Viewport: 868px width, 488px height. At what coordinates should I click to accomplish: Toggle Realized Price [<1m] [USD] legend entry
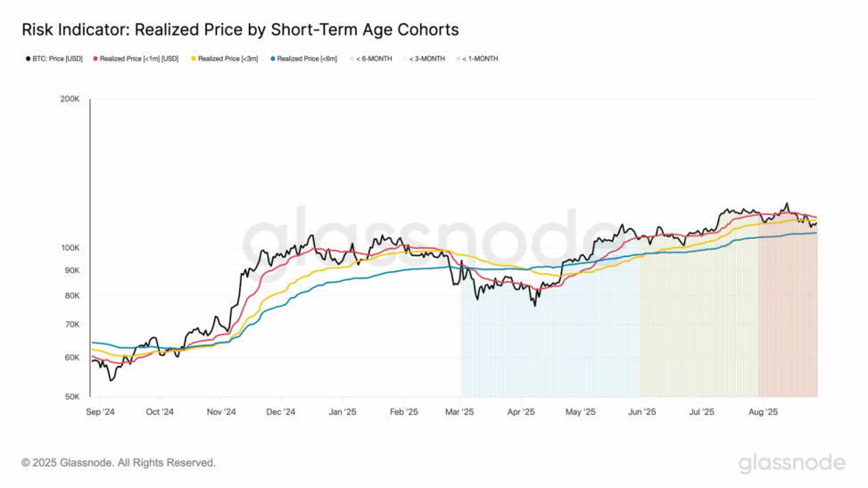click(136, 59)
